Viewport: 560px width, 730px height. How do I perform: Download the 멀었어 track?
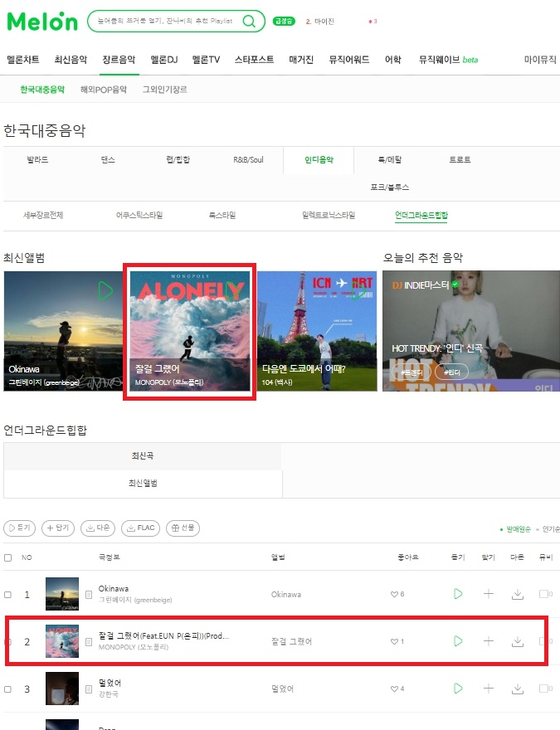[518, 689]
